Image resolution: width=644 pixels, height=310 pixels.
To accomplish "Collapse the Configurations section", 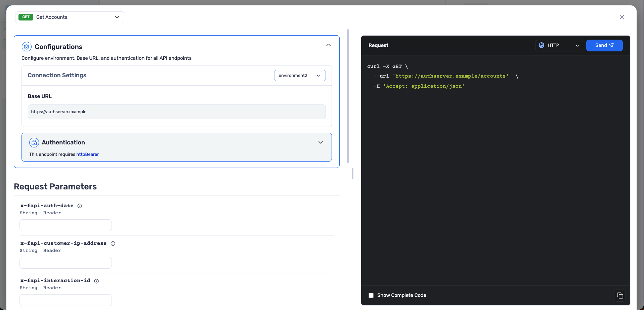I will tap(328, 45).
